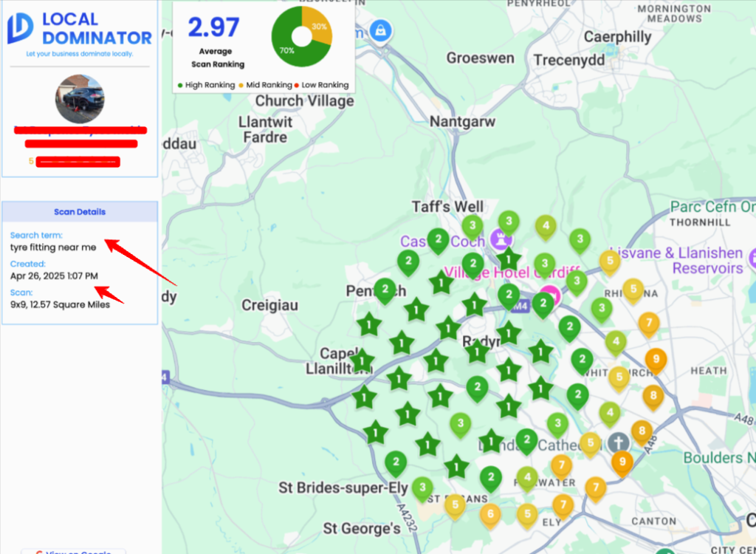Click the yellow 30% pie chart segment
Viewport: 756px width, 554px height.
318,25
